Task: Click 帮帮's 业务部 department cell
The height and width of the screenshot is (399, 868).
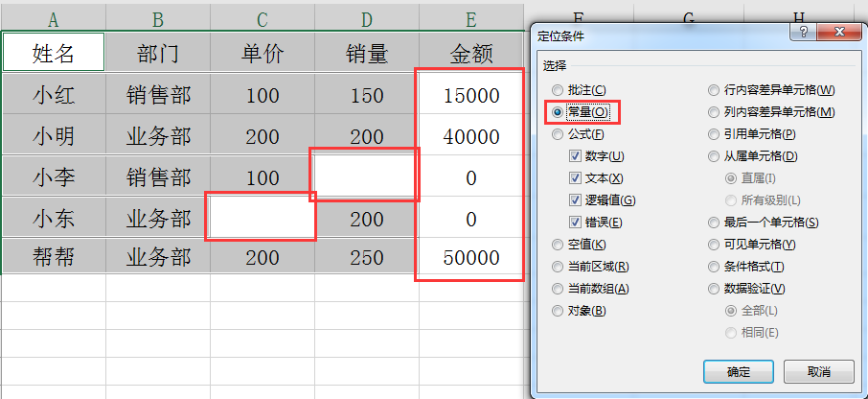Action: click(x=158, y=257)
